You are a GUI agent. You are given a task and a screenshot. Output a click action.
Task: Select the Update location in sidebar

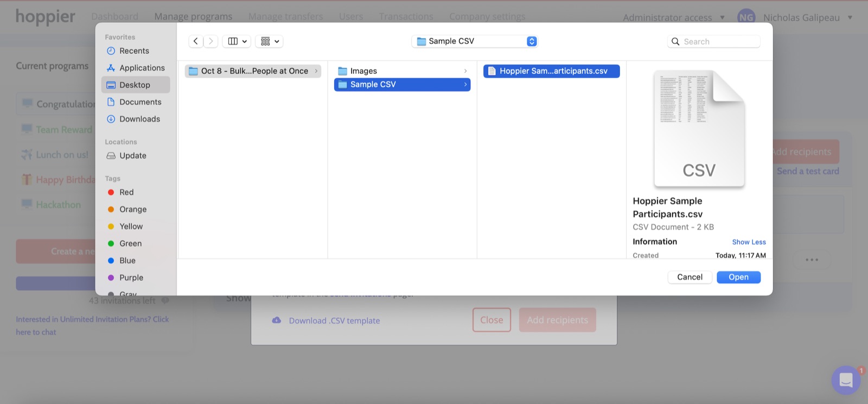[x=135, y=156]
